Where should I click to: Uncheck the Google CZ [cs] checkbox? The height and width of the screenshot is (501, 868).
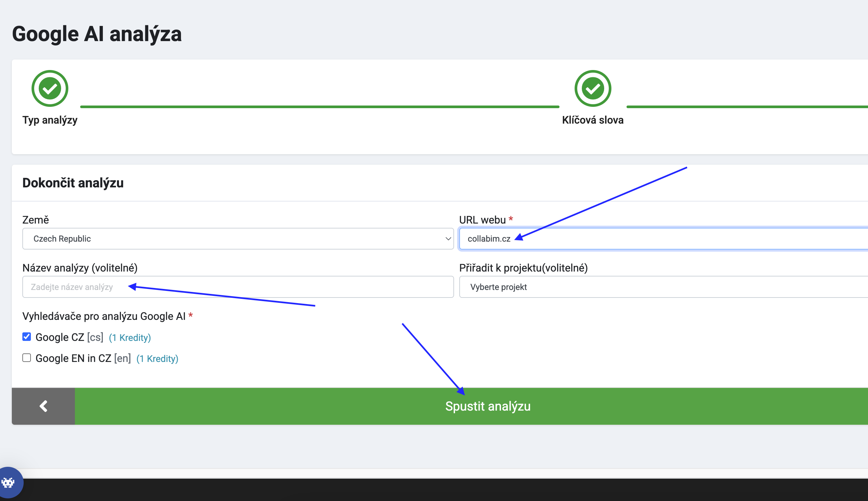(27, 337)
